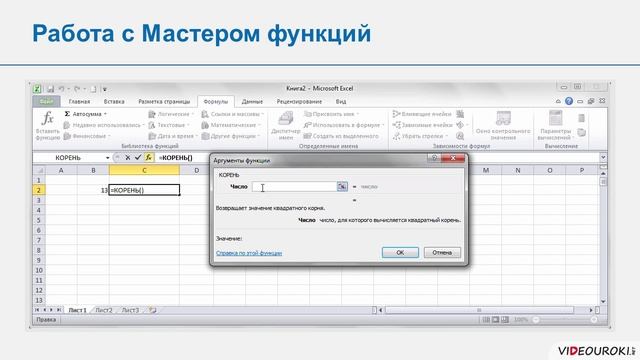This screenshot has height=360, width=640.
Task: Click the calculate now icon in Вычисление
Action: point(582,118)
